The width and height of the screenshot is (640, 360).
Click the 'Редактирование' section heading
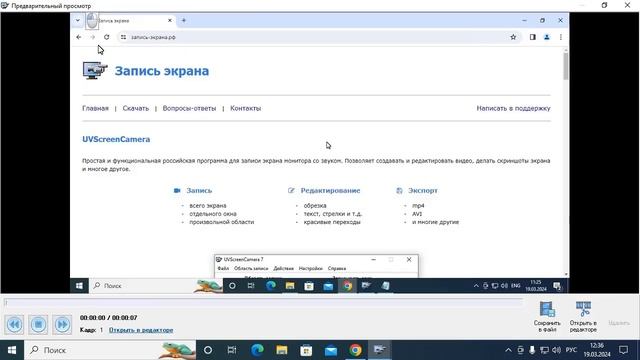tap(330, 190)
